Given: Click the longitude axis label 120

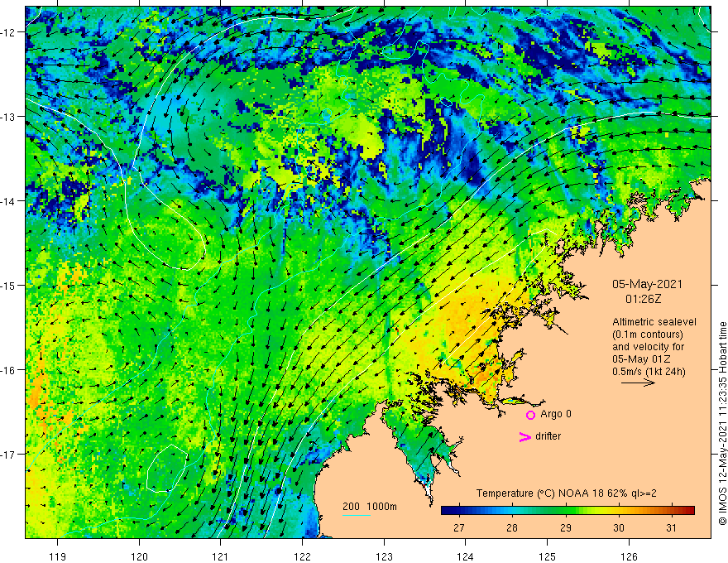Looking at the screenshot, I should click(139, 556).
